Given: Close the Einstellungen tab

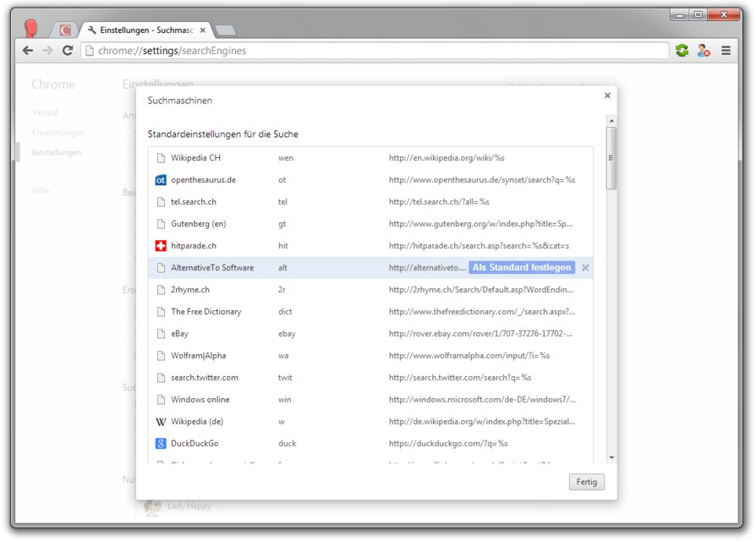Looking at the screenshot, I should 203,30.
